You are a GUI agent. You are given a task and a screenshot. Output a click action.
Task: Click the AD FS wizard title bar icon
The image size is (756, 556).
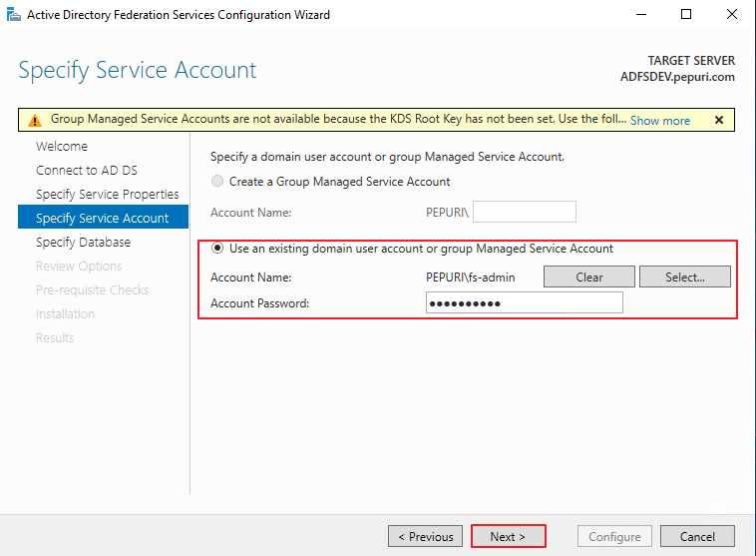(14, 15)
